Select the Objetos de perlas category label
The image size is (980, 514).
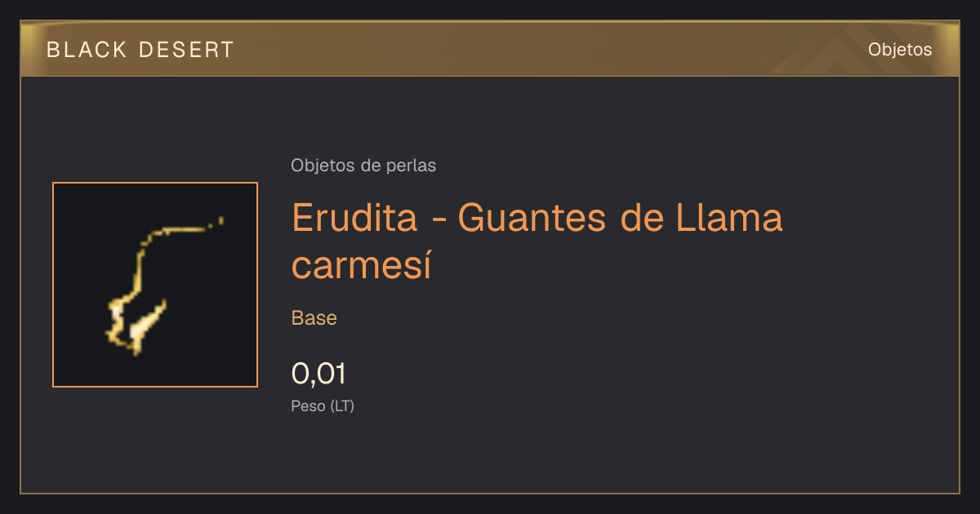[363, 166]
